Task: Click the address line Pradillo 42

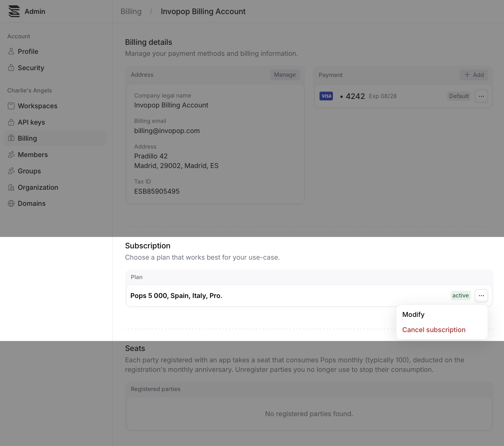Action: pyautogui.click(x=151, y=156)
